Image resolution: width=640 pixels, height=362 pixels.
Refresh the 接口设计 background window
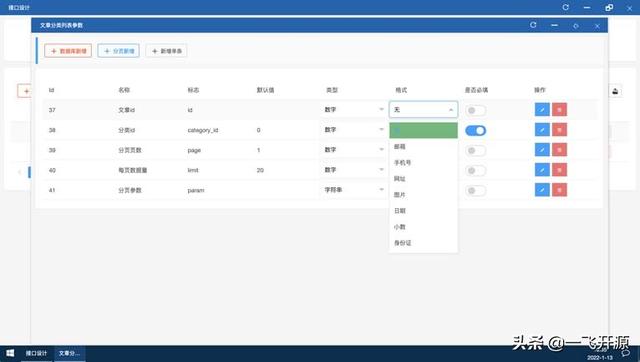click(565, 7)
